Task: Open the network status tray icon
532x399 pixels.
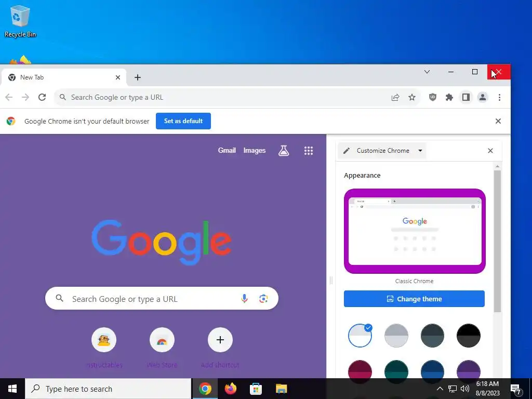Action: coord(453,389)
